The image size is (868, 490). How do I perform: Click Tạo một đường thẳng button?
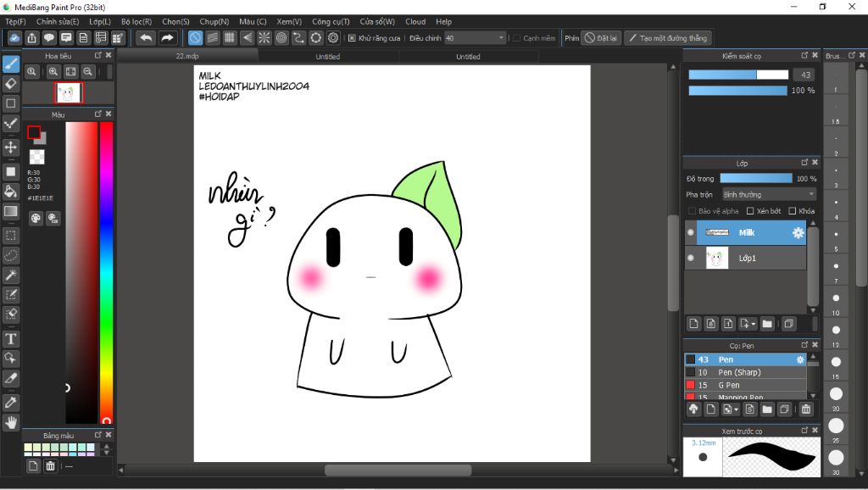coord(668,38)
